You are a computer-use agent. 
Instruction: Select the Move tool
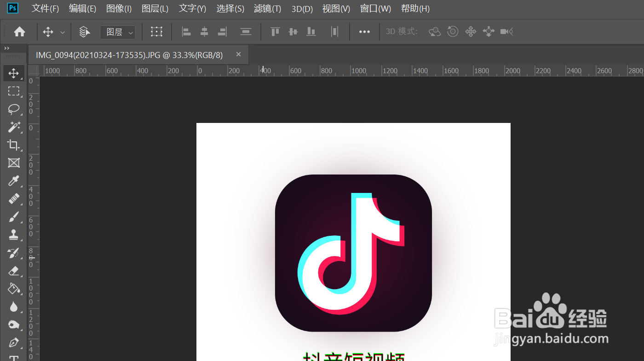(14, 73)
